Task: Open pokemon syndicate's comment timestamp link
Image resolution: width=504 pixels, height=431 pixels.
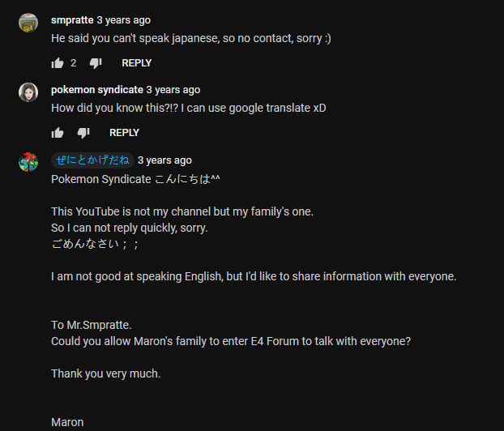Action: pos(173,90)
